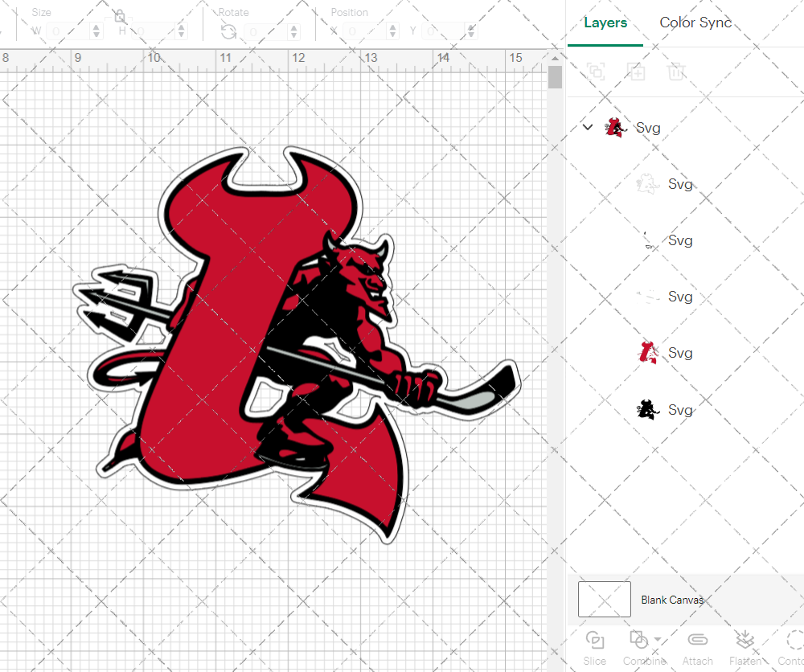
Task: Click the Delete trash icon in Layers panel
Action: (x=676, y=72)
